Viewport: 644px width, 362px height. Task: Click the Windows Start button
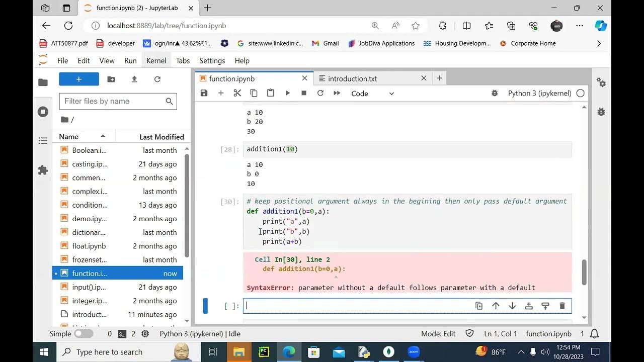pos(44,352)
